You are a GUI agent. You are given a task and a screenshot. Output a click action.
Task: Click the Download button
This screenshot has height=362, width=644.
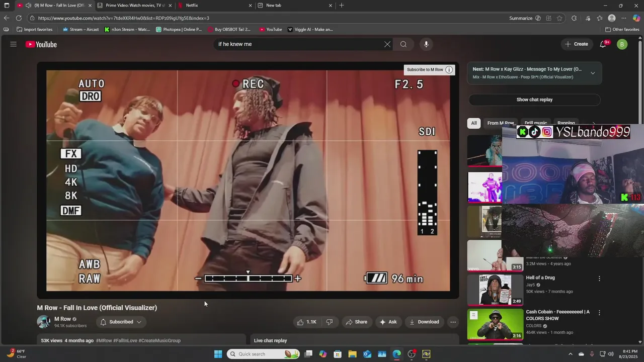(424, 322)
